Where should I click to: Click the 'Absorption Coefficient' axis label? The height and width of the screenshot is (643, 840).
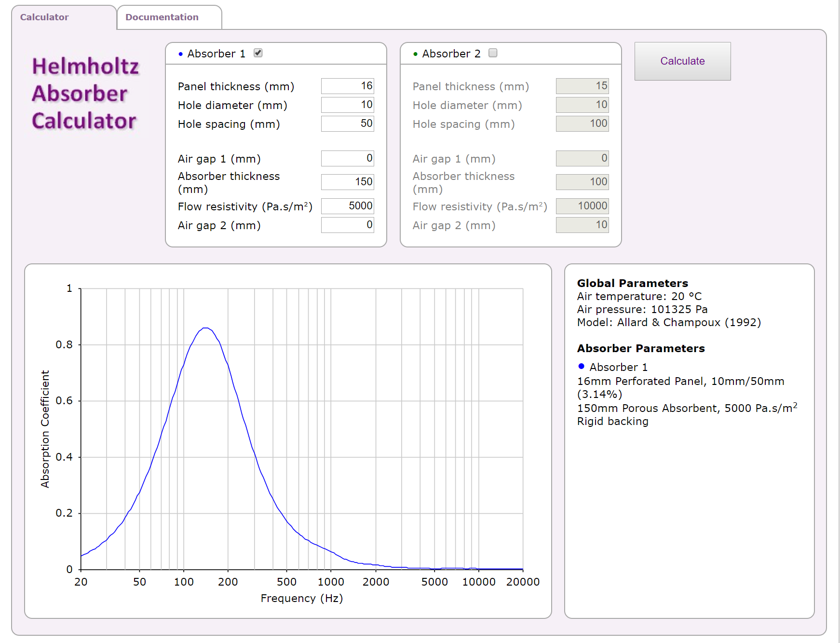tap(45, 429)
